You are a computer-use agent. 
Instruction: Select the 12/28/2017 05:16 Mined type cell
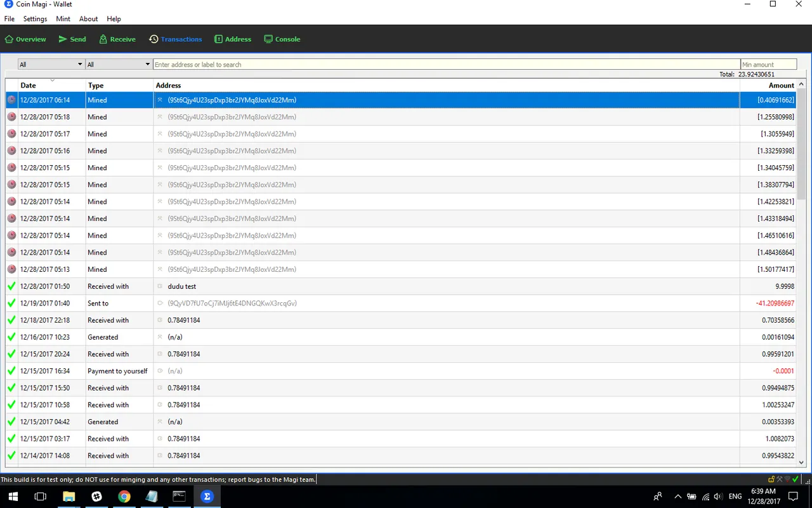pyautogui.click(x=119, y=150)
